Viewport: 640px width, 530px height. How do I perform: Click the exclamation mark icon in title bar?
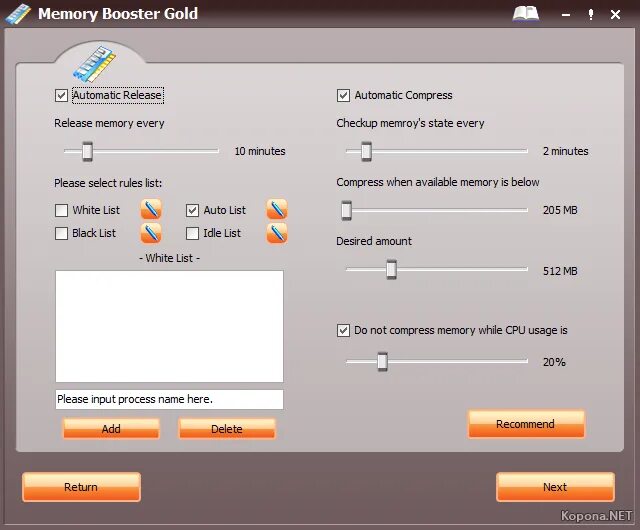pos(591,15)
